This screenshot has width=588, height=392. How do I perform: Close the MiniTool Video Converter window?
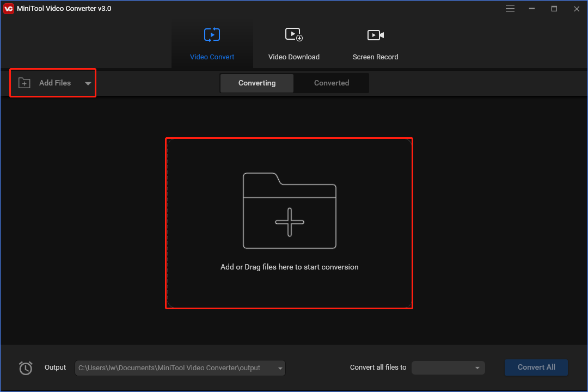pyautogui.click(x=577, y=9)
